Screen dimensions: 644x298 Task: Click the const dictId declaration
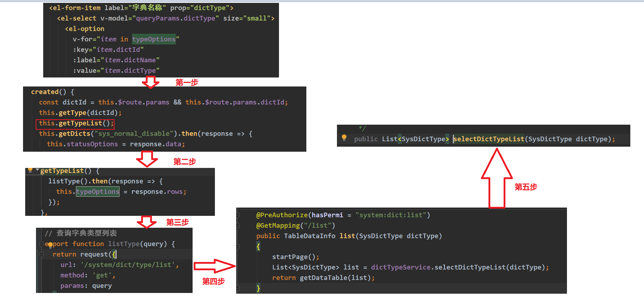coord(63,102)
